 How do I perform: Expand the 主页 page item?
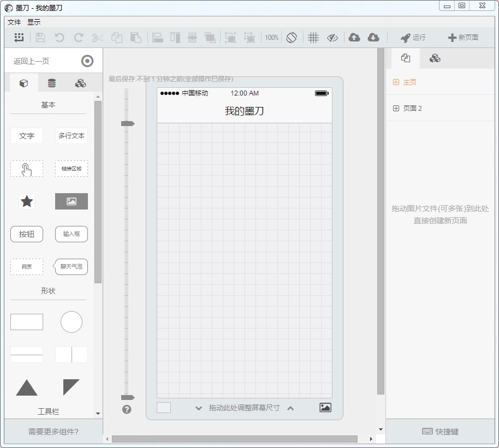[x=396, y=82]
